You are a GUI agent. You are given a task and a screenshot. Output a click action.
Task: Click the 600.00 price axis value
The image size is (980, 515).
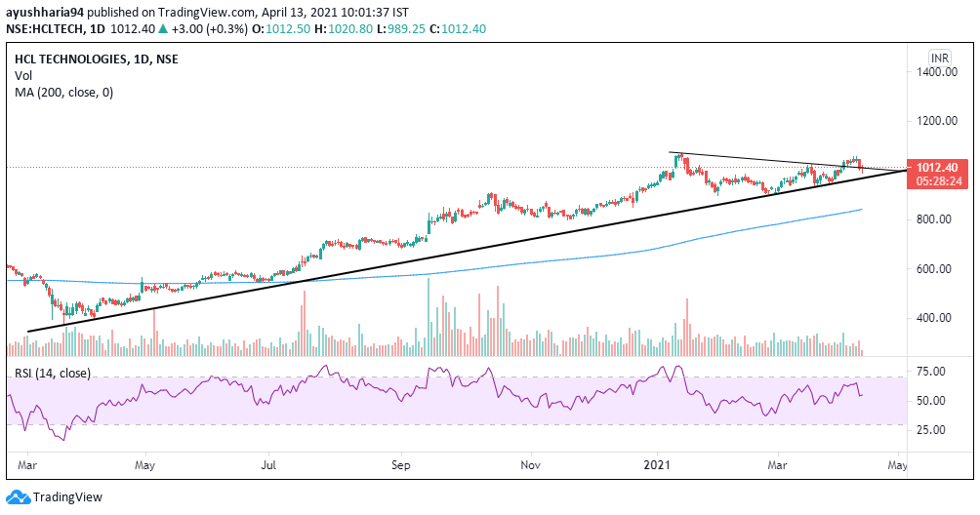934,269
